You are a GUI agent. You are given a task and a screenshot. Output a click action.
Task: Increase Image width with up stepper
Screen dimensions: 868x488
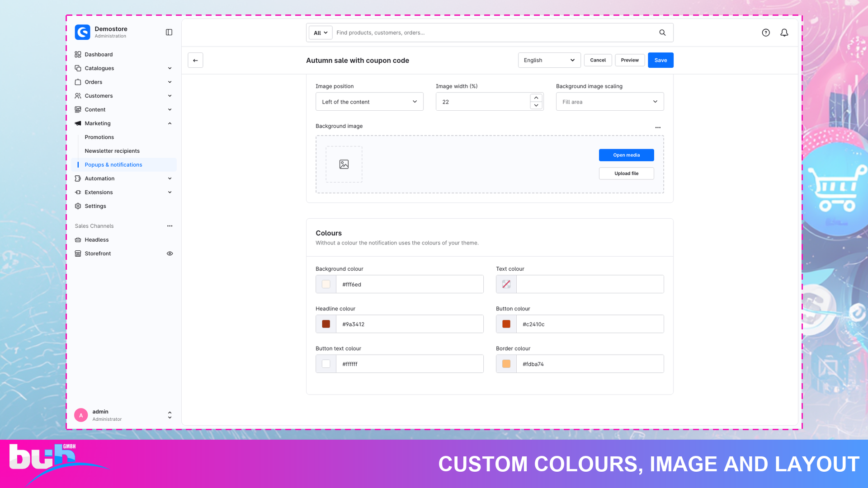pos(536,98)
